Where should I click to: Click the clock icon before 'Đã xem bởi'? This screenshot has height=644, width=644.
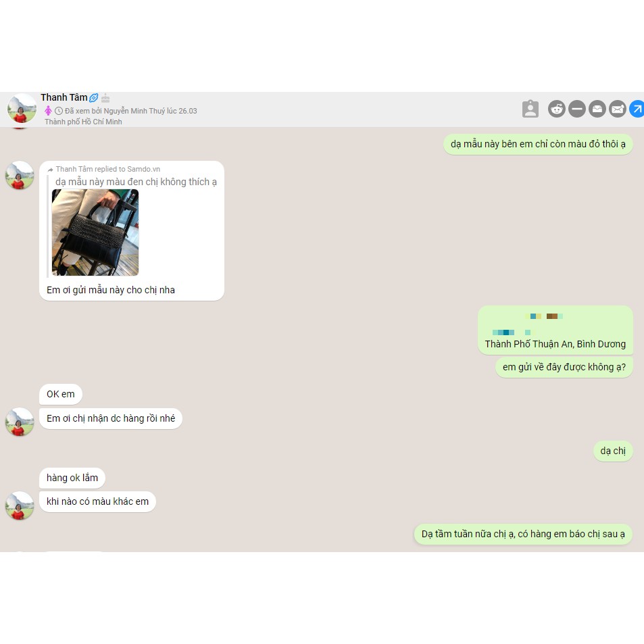coord(59,111)
